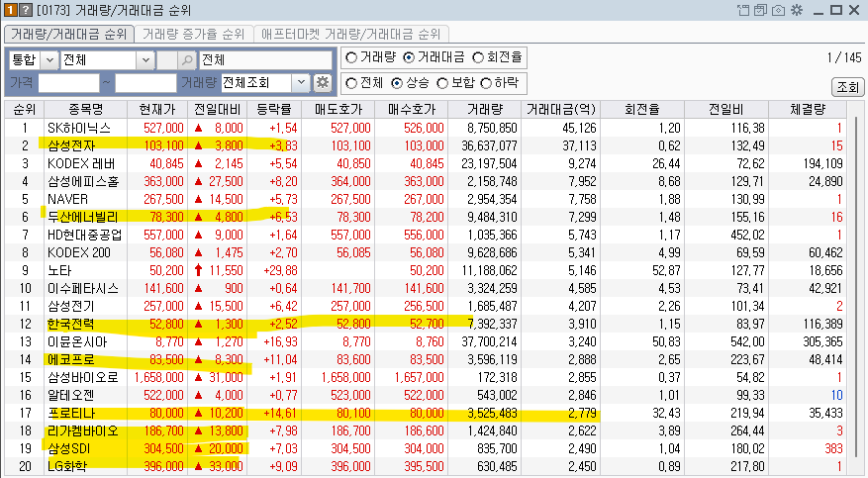The image size is (868, 478).
Task: Sort by 순위 column header
Action: tap(25, 110)
